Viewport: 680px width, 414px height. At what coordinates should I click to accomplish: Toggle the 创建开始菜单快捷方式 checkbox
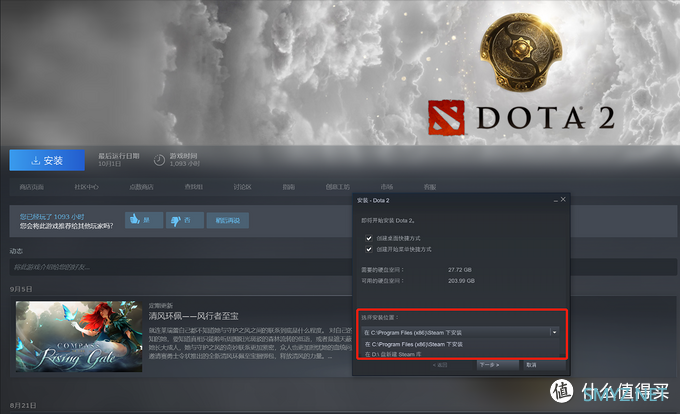pyautogui.click(x=369, y=249)
